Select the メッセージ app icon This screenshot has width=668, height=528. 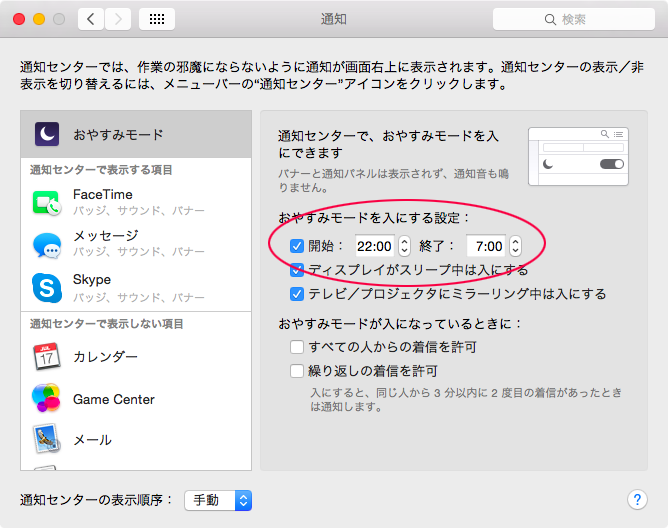(47, 245)
